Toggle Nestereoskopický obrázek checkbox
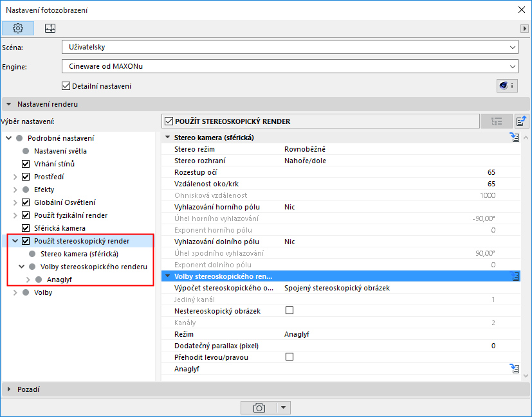 pyautogui.click(x=289, y=310)
